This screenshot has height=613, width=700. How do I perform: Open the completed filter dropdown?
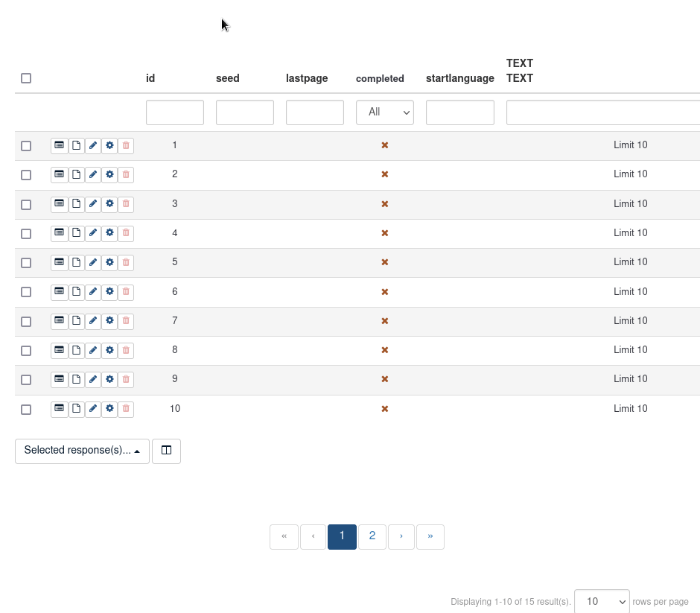pyautogui.click(x=385, y=112)
